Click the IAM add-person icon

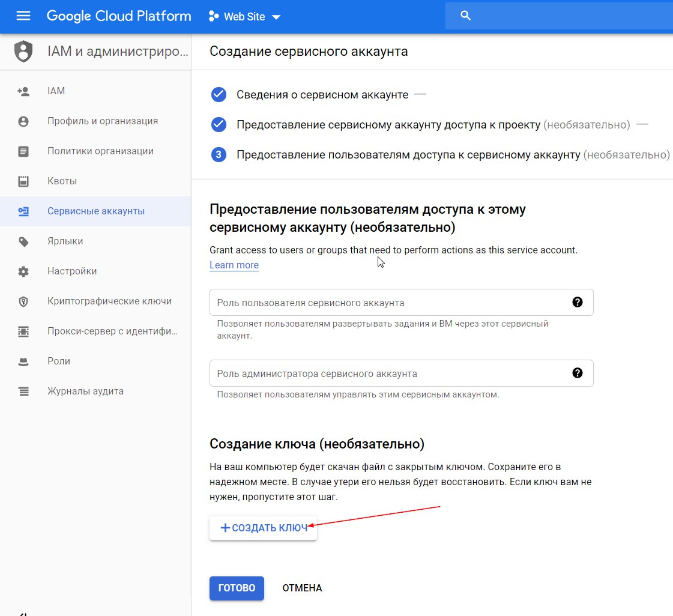coord(23,91)
